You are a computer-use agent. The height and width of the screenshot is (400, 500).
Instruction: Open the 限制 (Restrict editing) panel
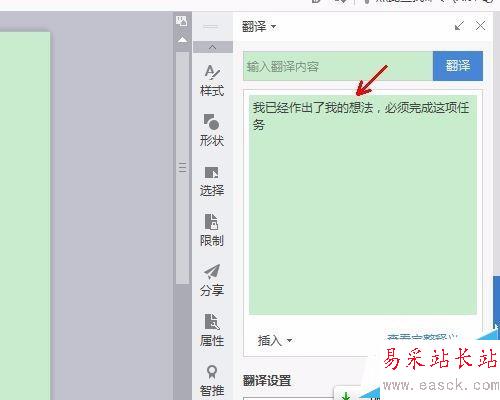tap(212, 230)
